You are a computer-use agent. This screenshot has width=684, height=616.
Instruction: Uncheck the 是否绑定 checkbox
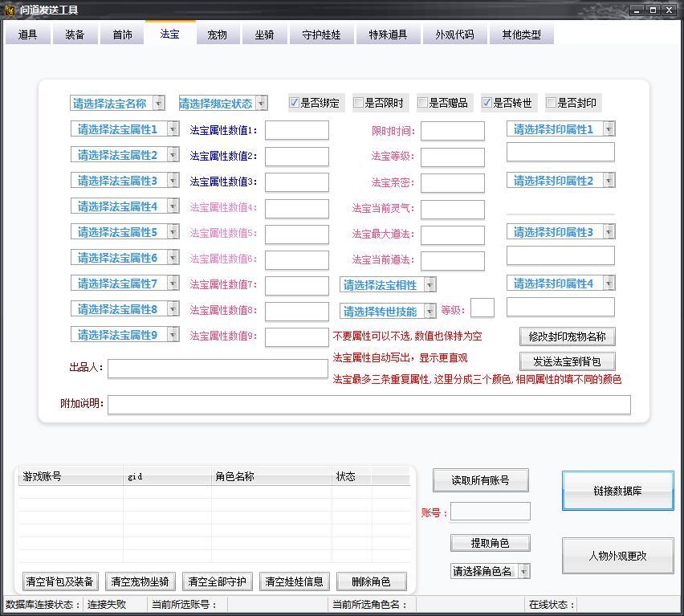pyautogui.click(x=295, y=103)
